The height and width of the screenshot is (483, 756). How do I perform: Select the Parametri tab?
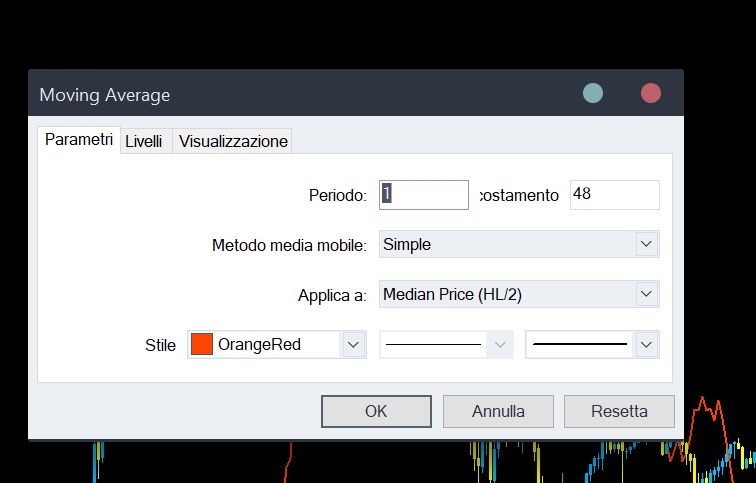[x=79, y=140]
